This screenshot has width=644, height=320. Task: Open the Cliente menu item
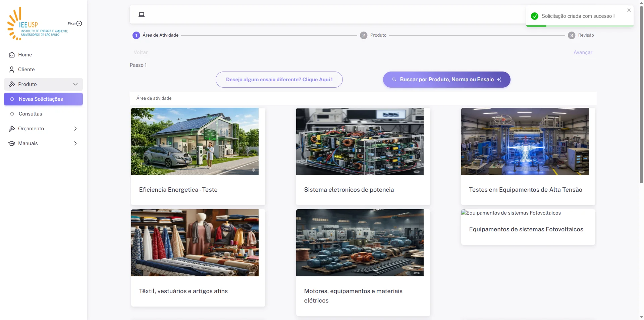tap(43, 70)
